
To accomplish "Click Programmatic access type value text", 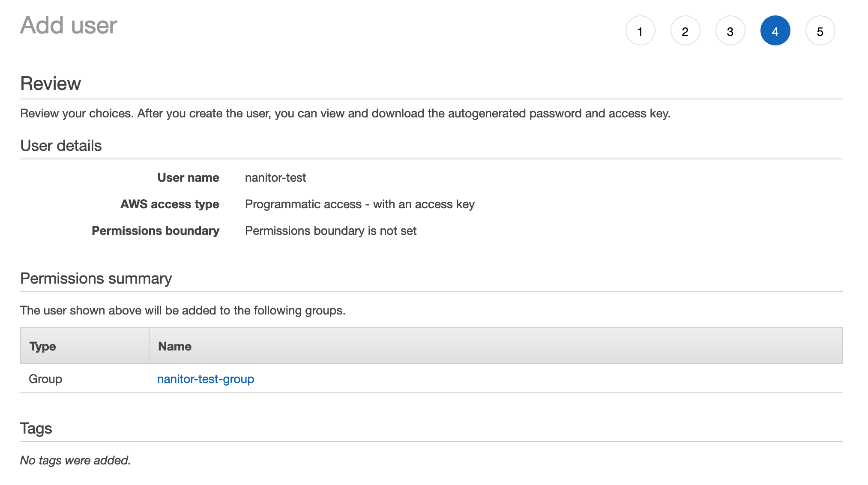I will click(x=359, y=204).
